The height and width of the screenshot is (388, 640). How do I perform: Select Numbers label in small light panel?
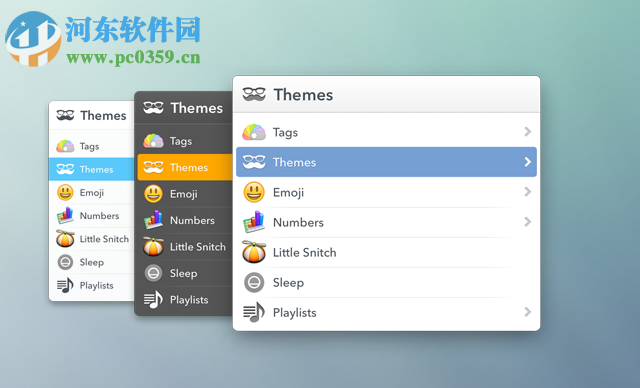[99, 216]
